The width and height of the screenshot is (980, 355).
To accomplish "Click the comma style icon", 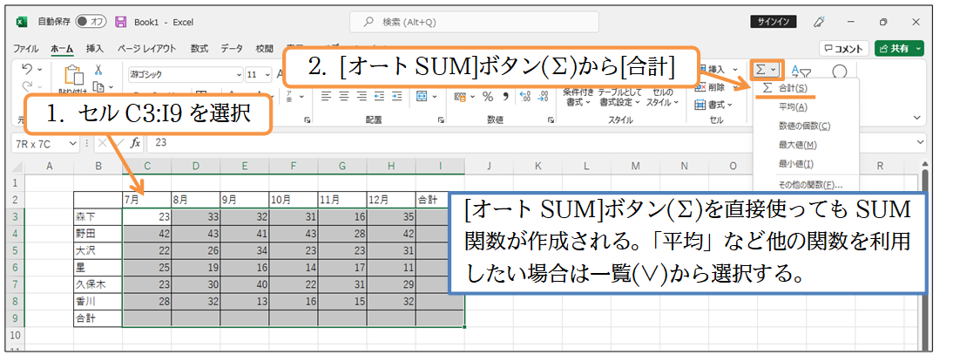I will (505, 97).
